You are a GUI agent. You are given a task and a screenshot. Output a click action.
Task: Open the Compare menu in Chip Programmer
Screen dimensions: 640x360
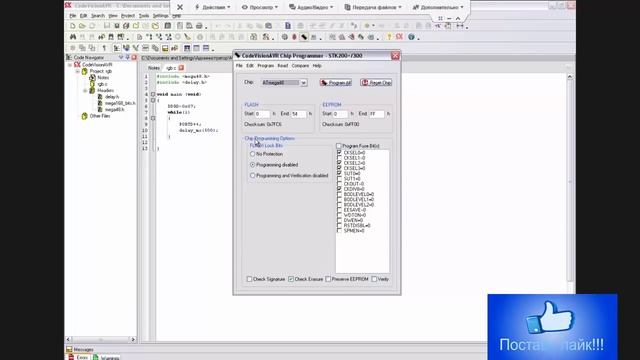pos(300,66)
